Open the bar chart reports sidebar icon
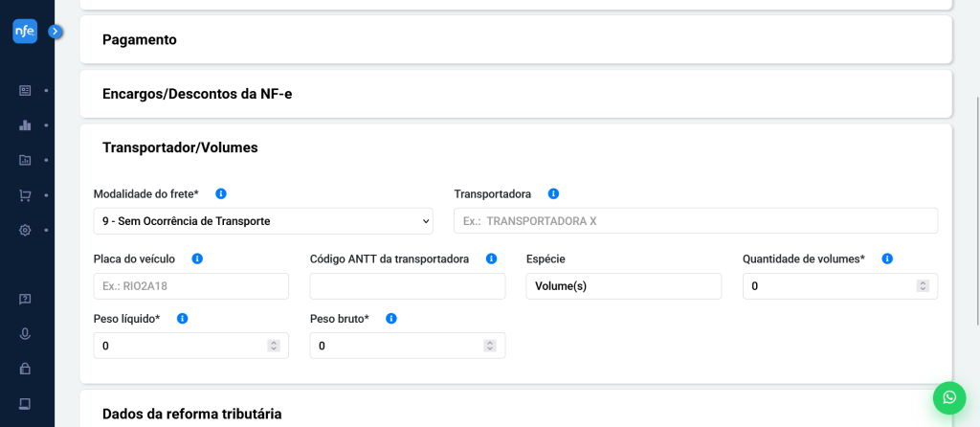 tap(25, 125)
